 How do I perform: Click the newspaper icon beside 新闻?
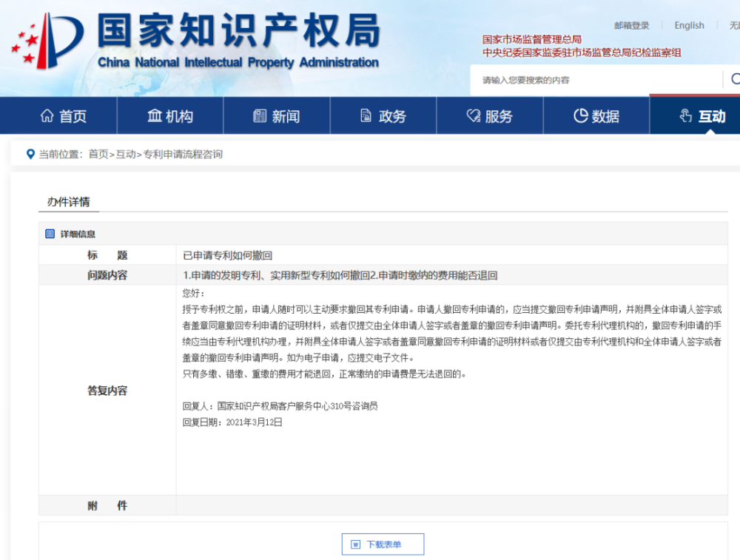click(x=260, y=115)
